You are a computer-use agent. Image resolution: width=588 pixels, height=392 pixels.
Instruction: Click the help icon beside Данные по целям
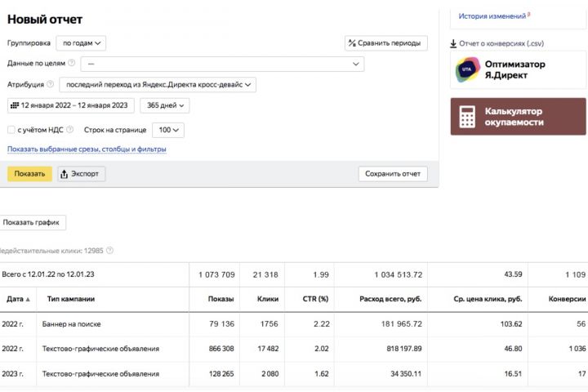pyautogui.click(x=72, y=63)
